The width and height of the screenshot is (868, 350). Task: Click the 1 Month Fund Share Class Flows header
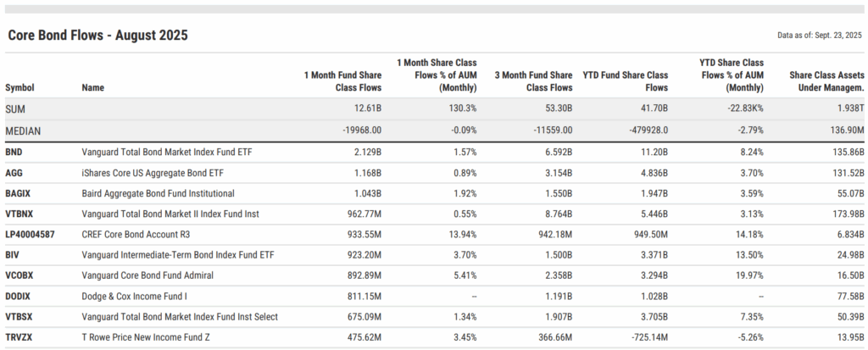[342, 81]
